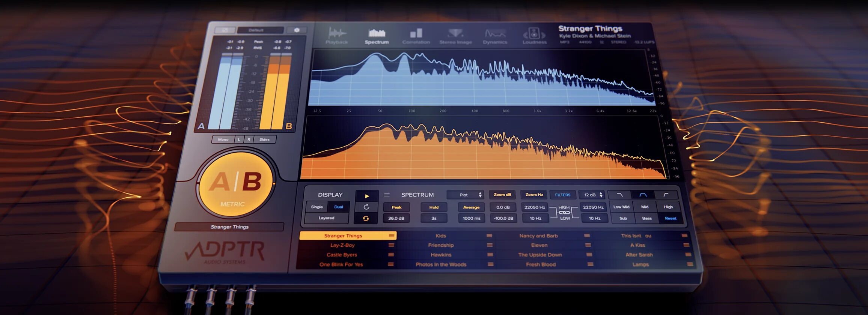Open menu icon for The Upside Down
This screenshot has width=868, height=315.
pos(589,255)
